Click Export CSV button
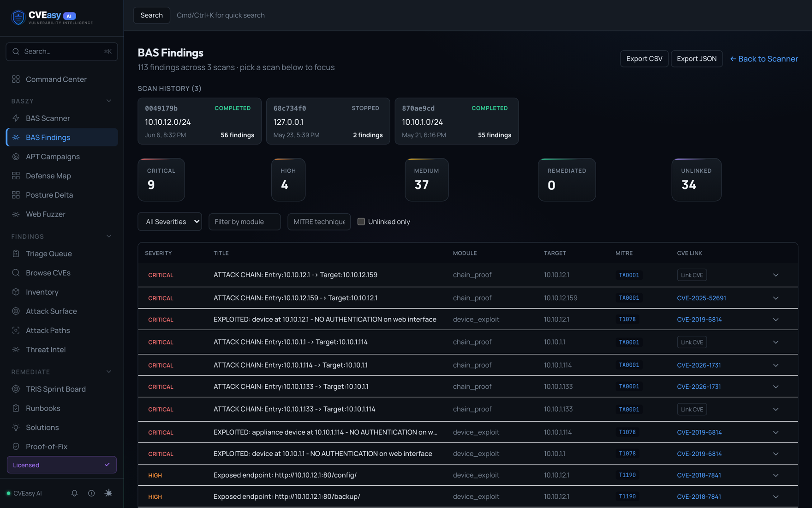 (644, 59)
